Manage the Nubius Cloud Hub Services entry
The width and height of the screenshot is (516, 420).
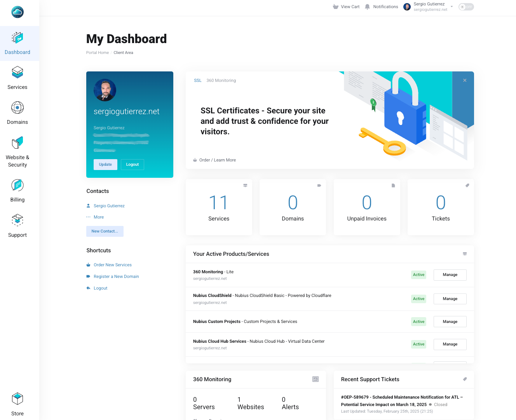[x=450, y=344]
